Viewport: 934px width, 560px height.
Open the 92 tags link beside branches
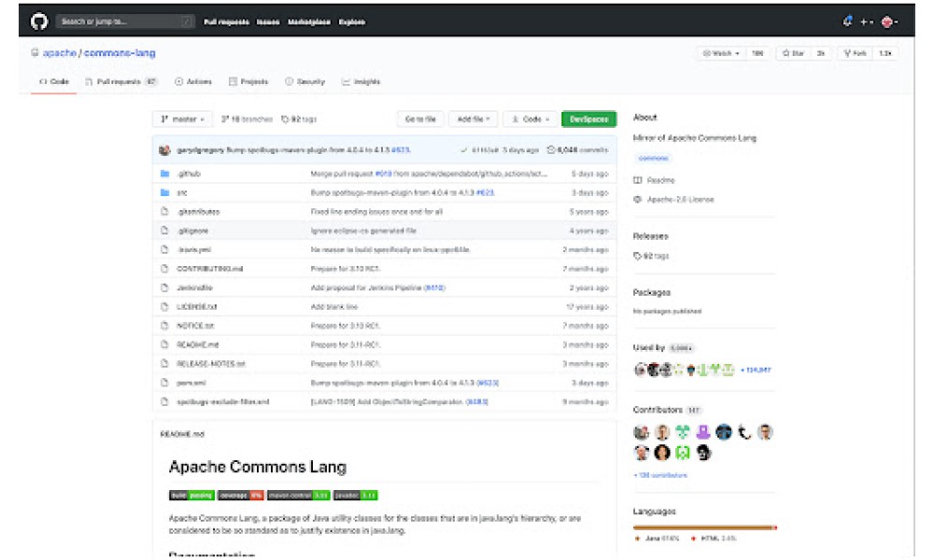pos(299,119)
